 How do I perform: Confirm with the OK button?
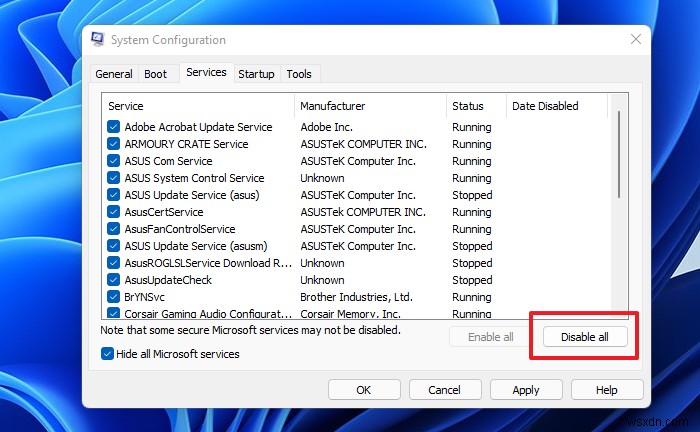pyautogui.click(x=364, y=390)
